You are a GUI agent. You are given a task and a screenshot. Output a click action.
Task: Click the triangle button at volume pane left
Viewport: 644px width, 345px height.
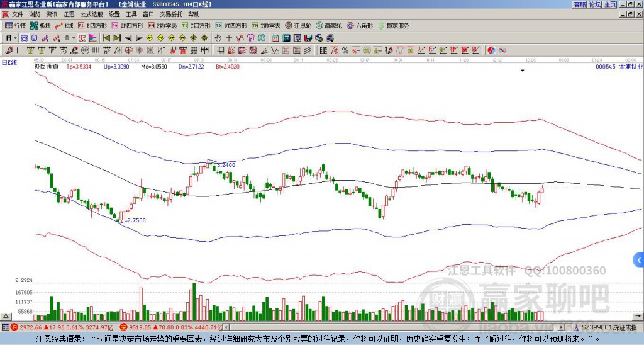pos(6,316)
